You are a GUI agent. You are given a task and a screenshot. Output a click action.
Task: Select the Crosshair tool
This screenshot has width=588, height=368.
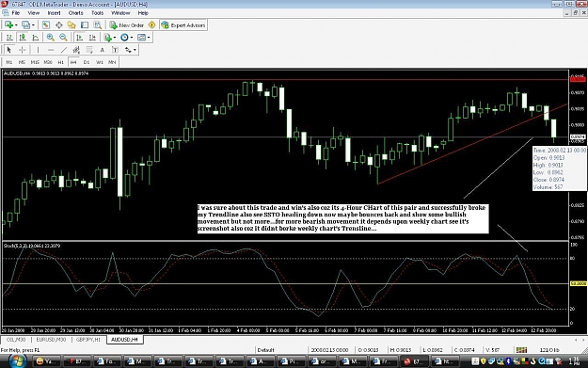click(23, 50)
